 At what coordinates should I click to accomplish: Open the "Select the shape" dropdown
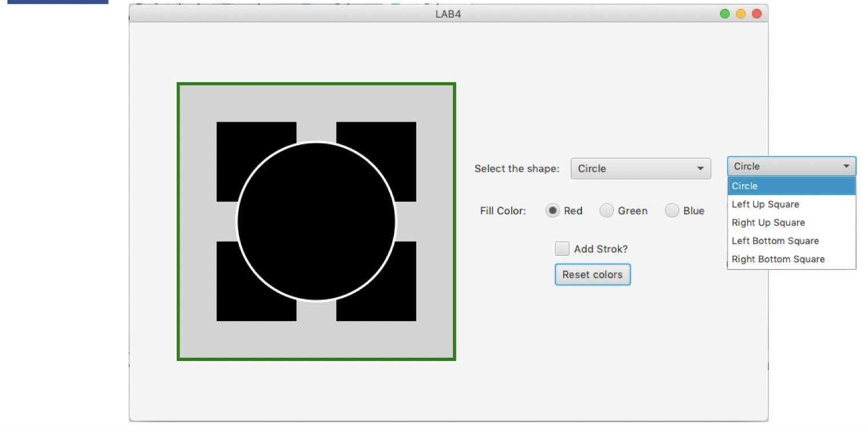(x=640, y=168)
